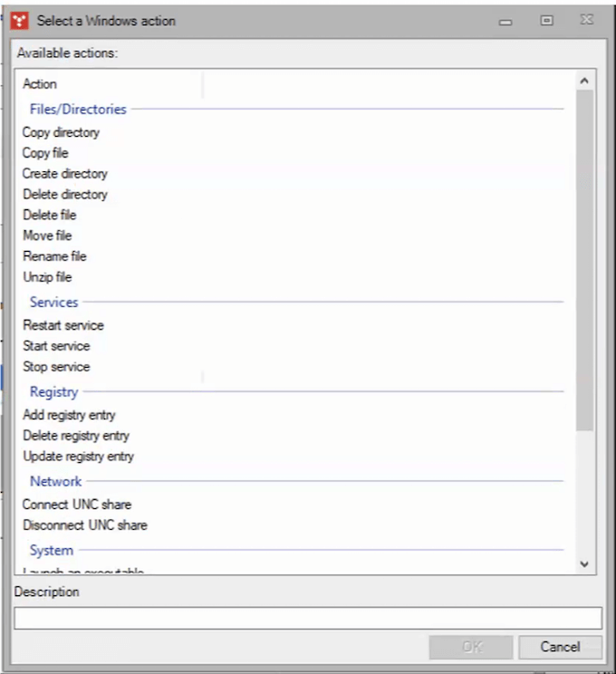Pick the Disconnect UNC share action
This screenshot has width=616, height=674.
85,525
